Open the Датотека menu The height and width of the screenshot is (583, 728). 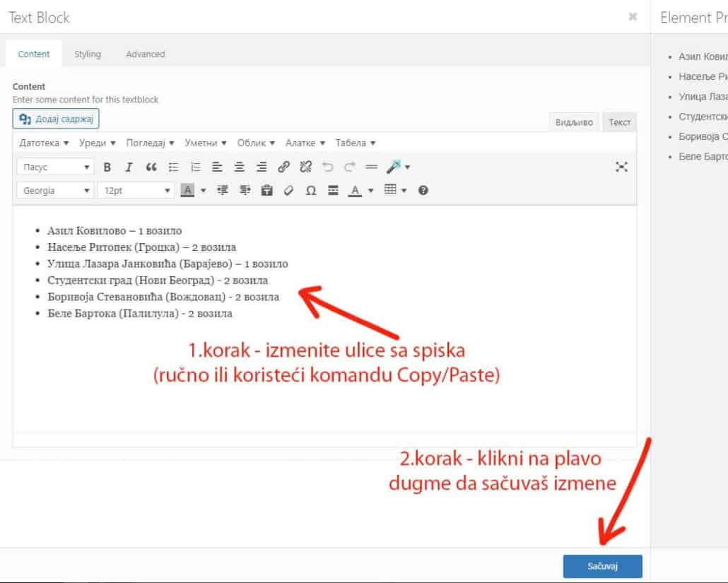coord(44,143)
